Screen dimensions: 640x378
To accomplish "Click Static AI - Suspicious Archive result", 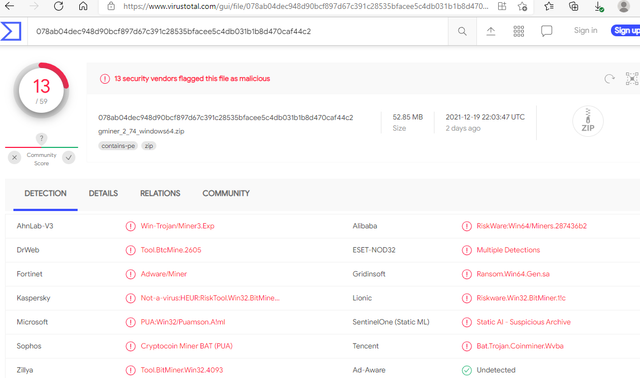I will [x=523, y=322].
